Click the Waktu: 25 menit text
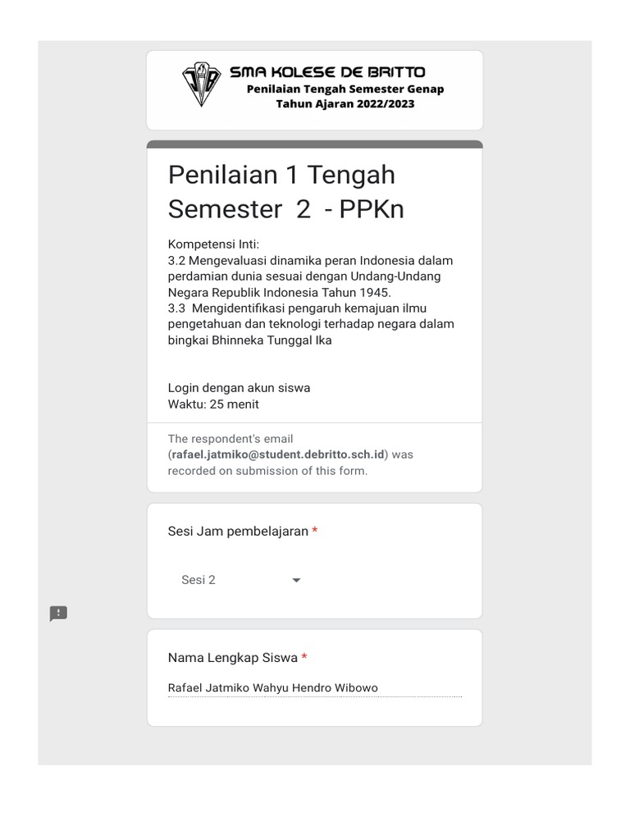 [213, 404]
